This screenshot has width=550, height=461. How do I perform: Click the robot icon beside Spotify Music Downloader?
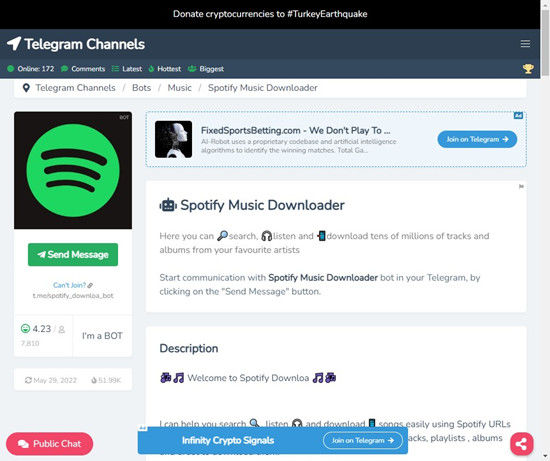[168, 205]
